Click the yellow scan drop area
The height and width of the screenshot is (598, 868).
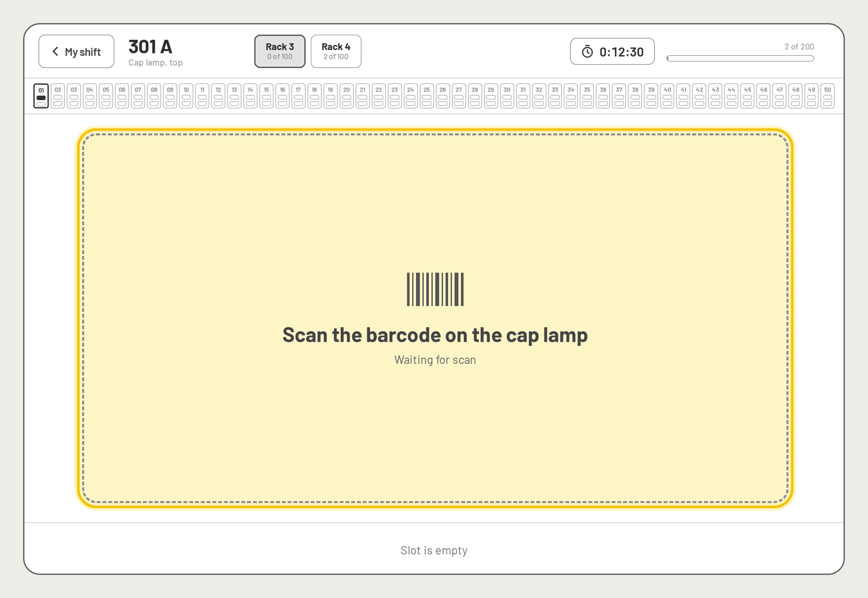pos(435,318)
